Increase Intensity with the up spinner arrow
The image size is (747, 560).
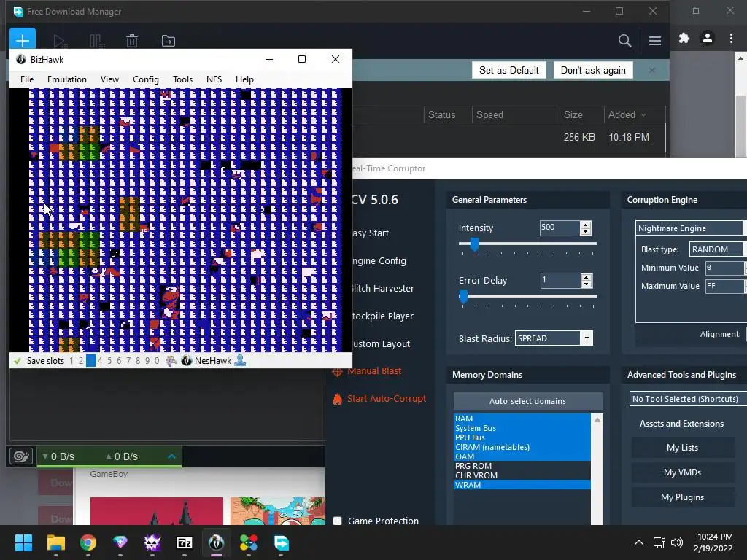pyautogui.click(x=586, y=225)
